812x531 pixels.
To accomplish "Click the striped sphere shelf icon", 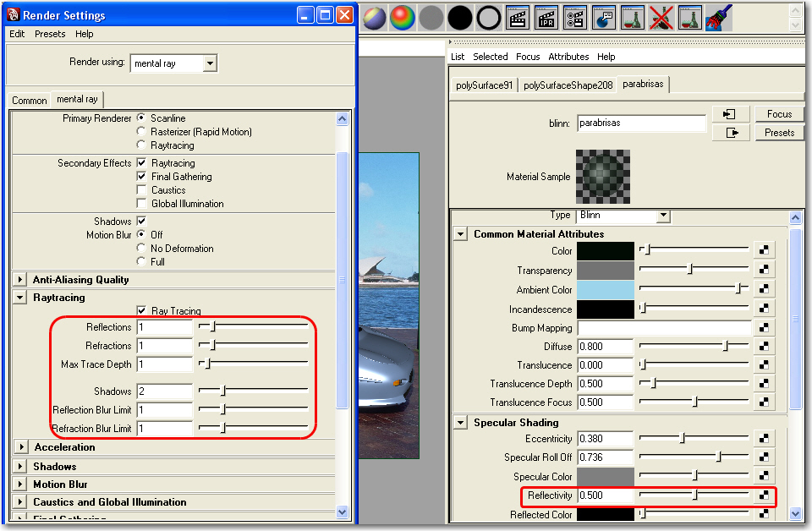I will [375, 18].
